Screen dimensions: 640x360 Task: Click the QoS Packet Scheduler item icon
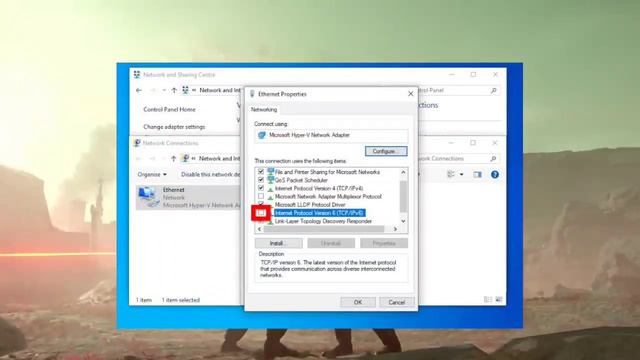[x=271, y=180]
